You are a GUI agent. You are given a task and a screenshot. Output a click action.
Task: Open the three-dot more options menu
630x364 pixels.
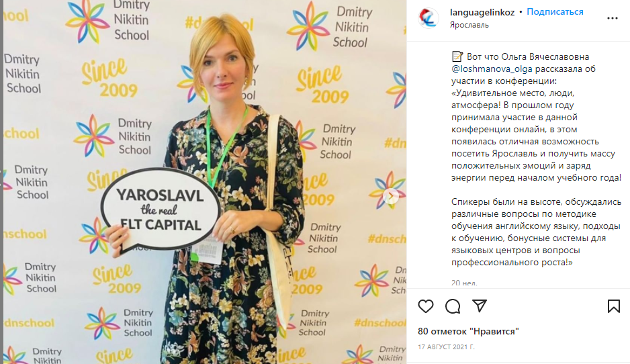click(x=613, y=18)
